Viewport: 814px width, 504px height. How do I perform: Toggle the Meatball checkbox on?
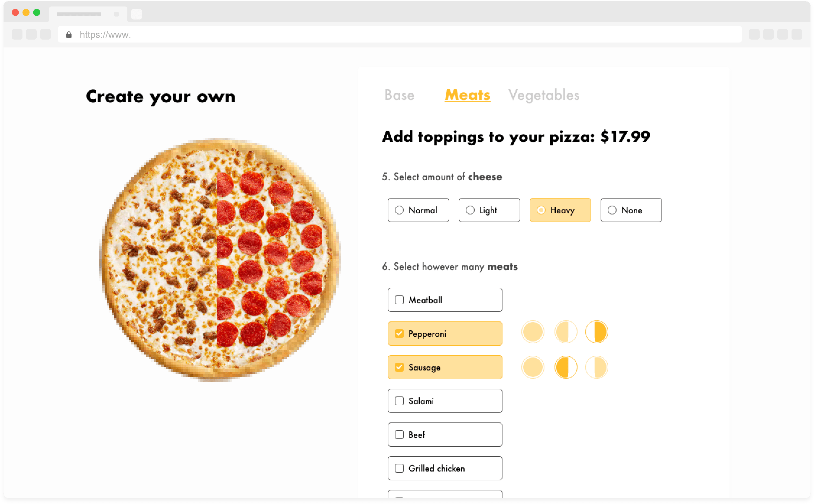[x=399, y=299]
